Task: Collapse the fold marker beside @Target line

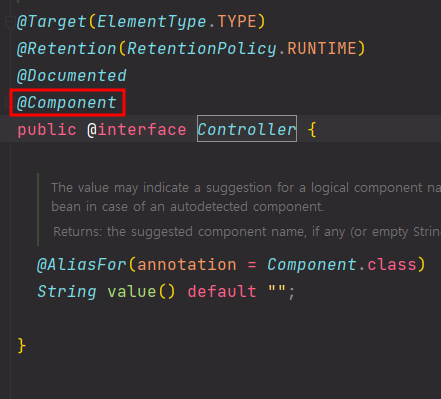Action: click(x=10, y=22)
